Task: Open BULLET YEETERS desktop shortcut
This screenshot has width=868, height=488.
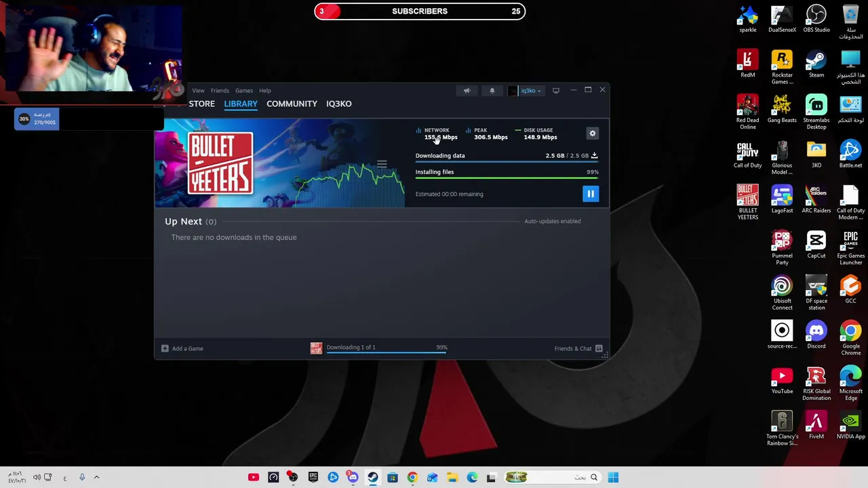Action: (x=747, y=203)
